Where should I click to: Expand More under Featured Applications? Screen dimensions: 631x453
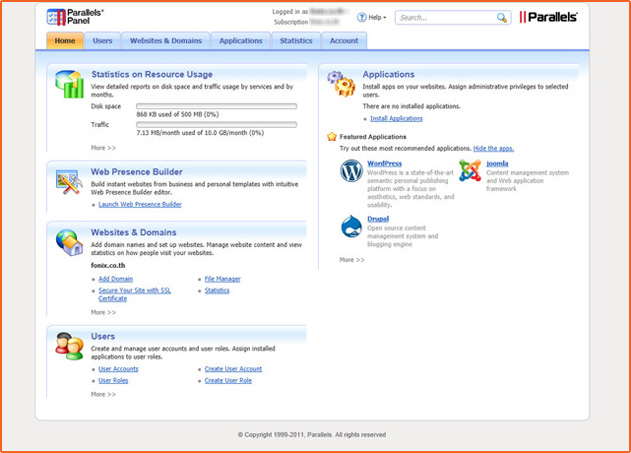[351, 259]
